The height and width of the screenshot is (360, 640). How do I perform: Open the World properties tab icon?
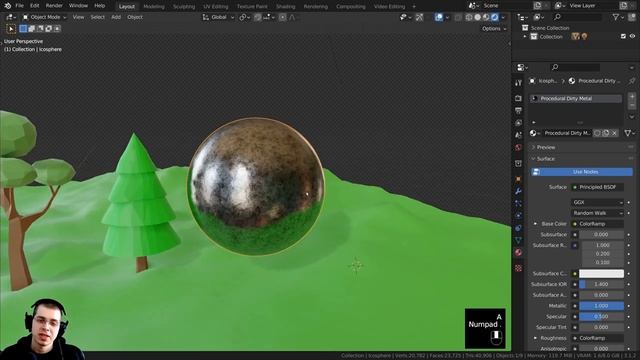518,147
